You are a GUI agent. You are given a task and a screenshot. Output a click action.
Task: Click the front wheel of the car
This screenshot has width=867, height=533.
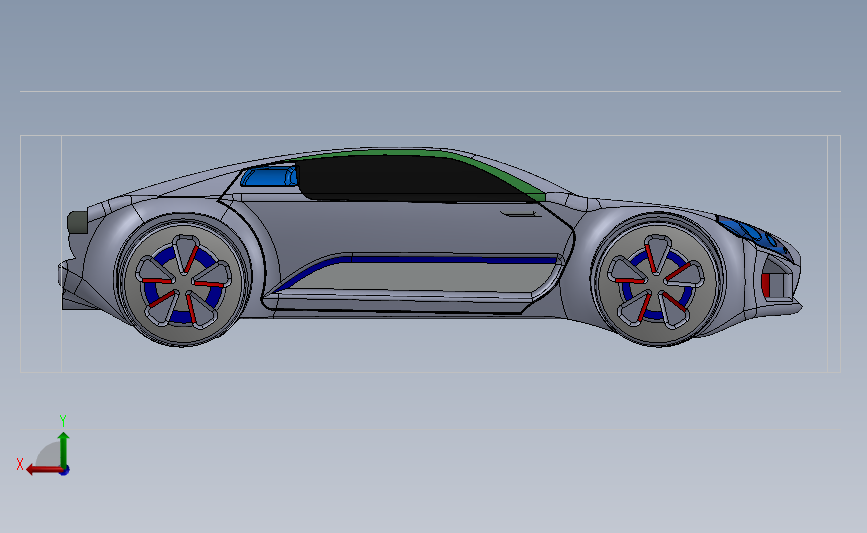pyautogui.click(x=659, y=280)
